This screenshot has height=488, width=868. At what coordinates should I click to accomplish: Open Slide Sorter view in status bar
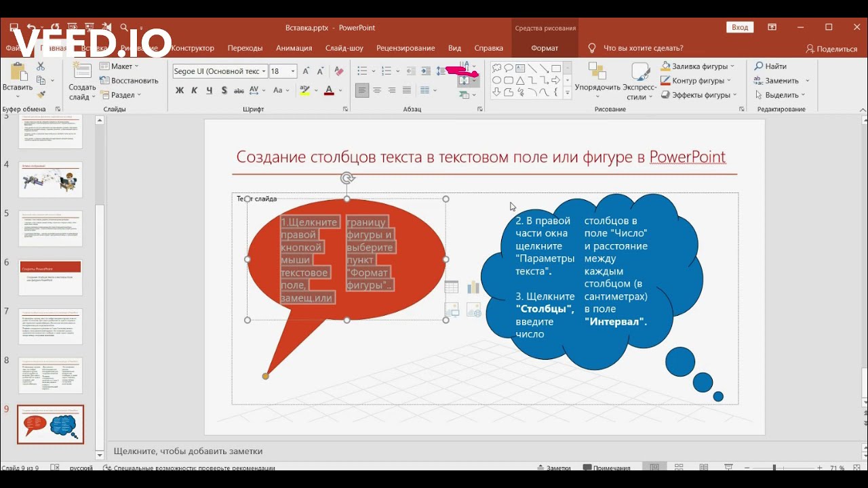tap(678, 468)
